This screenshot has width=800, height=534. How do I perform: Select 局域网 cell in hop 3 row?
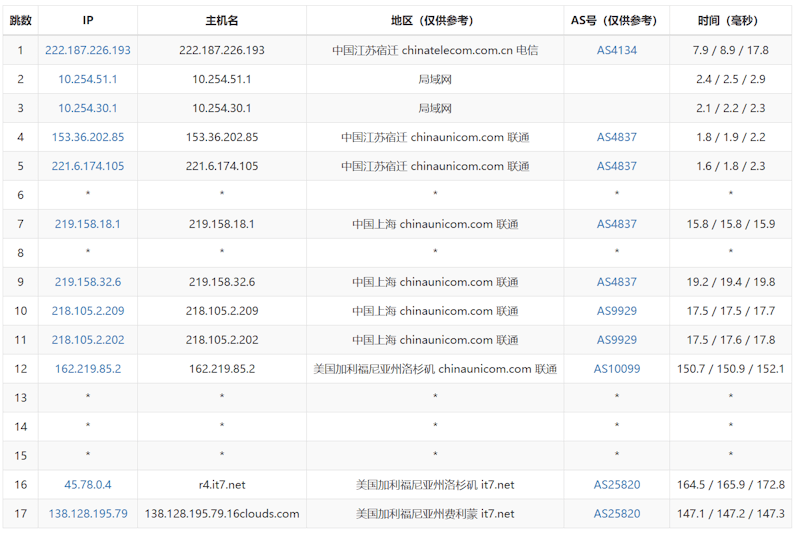click(435, 108)
